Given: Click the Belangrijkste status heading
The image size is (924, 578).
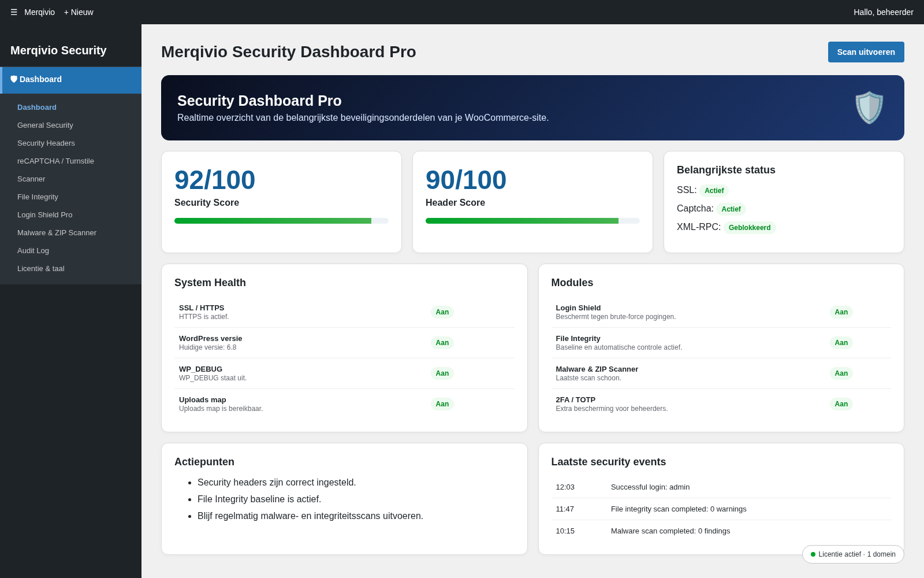Looking at the screenshot, I should click(x=726, y=170).
